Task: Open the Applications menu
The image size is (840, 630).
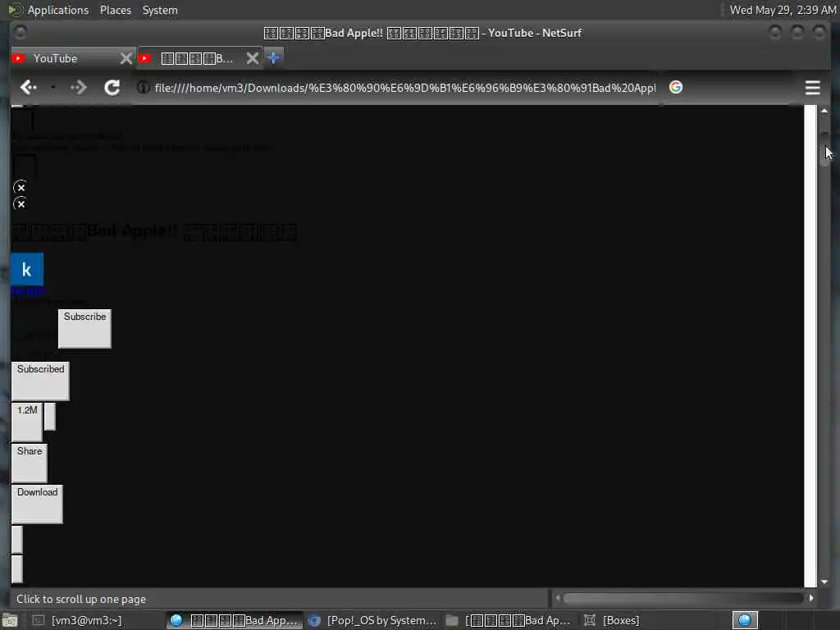Action: pyautogui.click(x=58, y=10)
